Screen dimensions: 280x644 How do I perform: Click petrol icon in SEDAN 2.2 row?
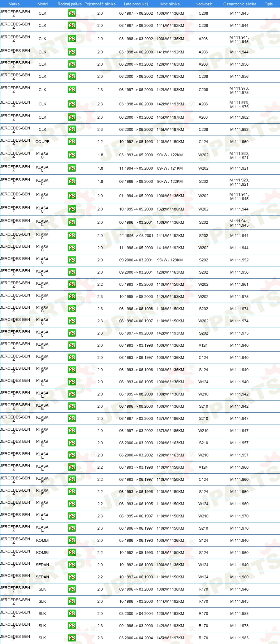72,577
